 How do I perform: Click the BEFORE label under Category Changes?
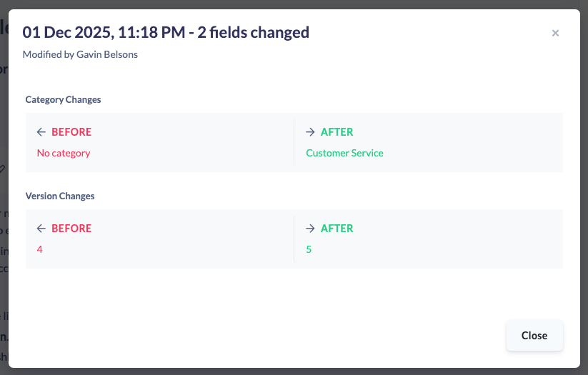(x=71, y=132)
